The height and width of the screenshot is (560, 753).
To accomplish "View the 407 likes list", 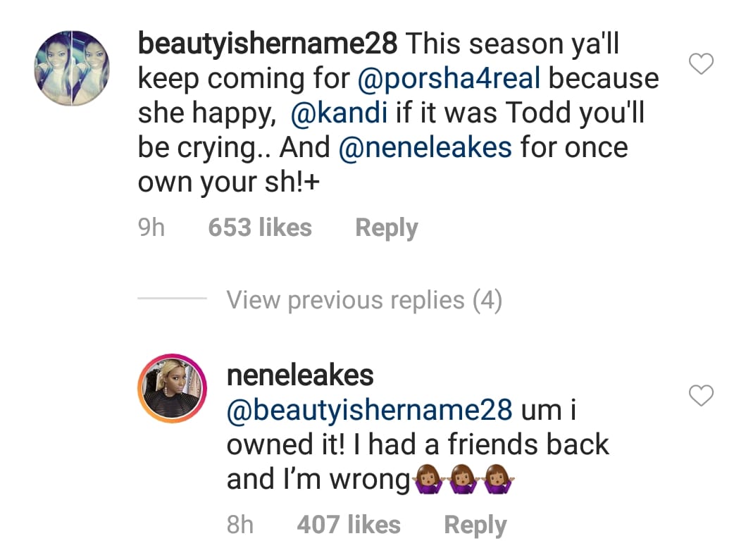I will [349, 525].
